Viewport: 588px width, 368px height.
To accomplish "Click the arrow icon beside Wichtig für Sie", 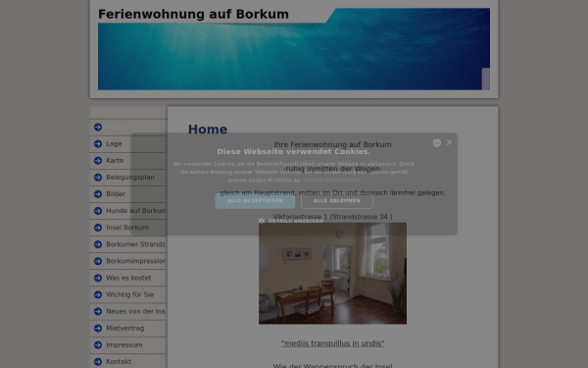I will (98, 294).
